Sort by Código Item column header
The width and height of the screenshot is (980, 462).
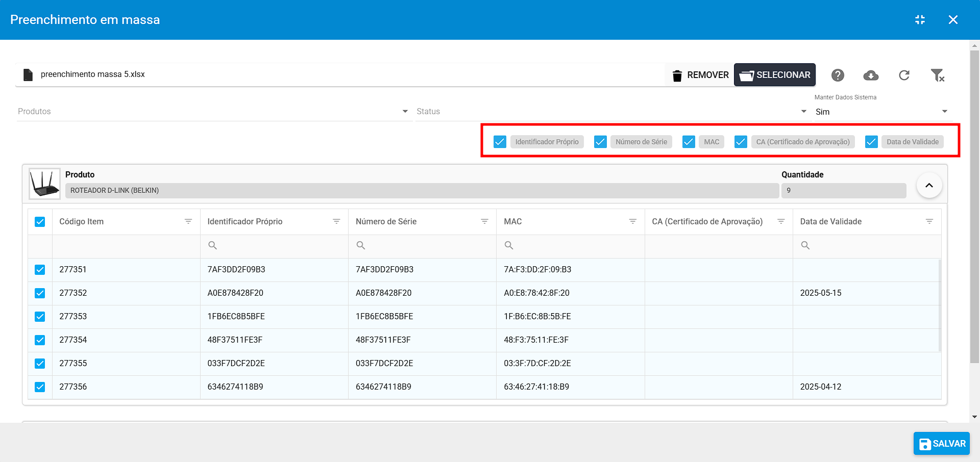click(x=81, y=221)
